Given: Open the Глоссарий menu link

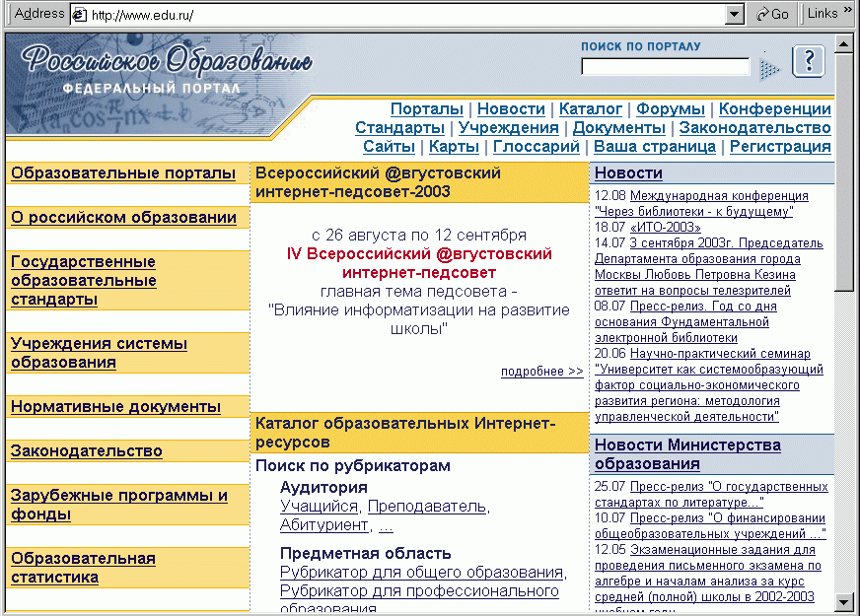Looking at the screenshot, I should (537, 146).
